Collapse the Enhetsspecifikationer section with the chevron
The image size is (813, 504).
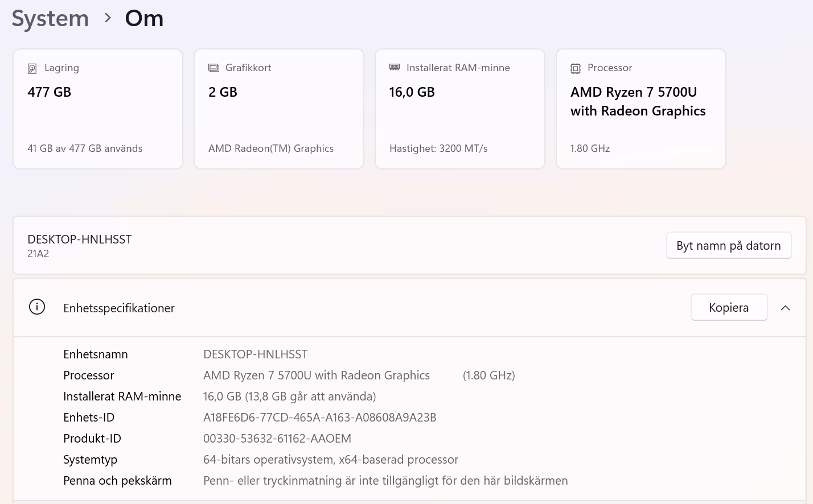(785, 308)
